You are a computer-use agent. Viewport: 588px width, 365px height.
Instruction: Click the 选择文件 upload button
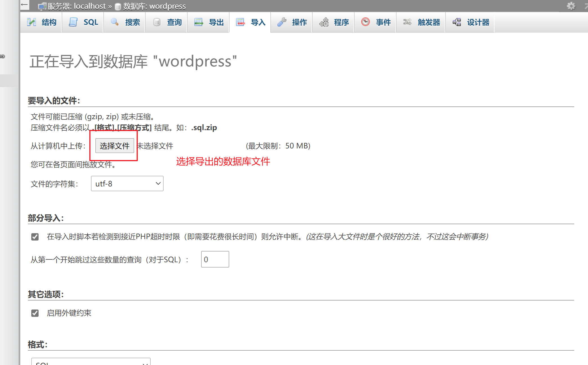tap(115, 146)
